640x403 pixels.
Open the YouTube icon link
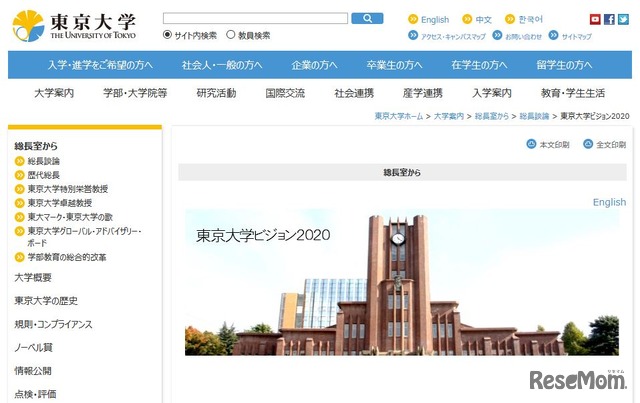[x=595, y=19]
